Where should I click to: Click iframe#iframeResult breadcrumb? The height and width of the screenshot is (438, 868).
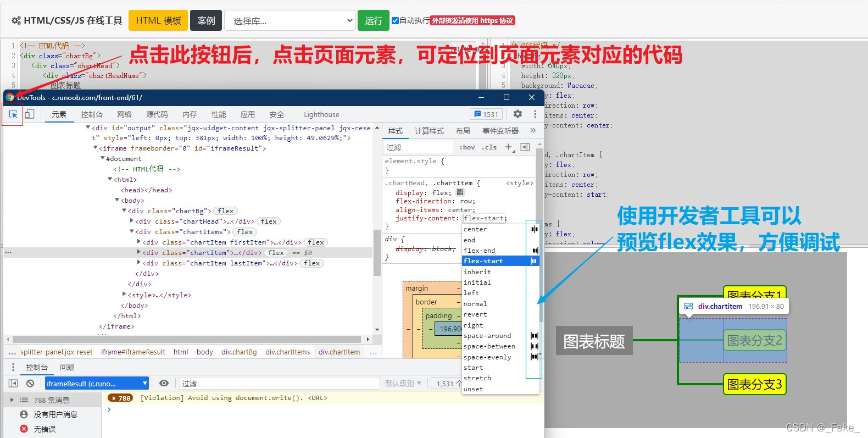pos(133,352)
